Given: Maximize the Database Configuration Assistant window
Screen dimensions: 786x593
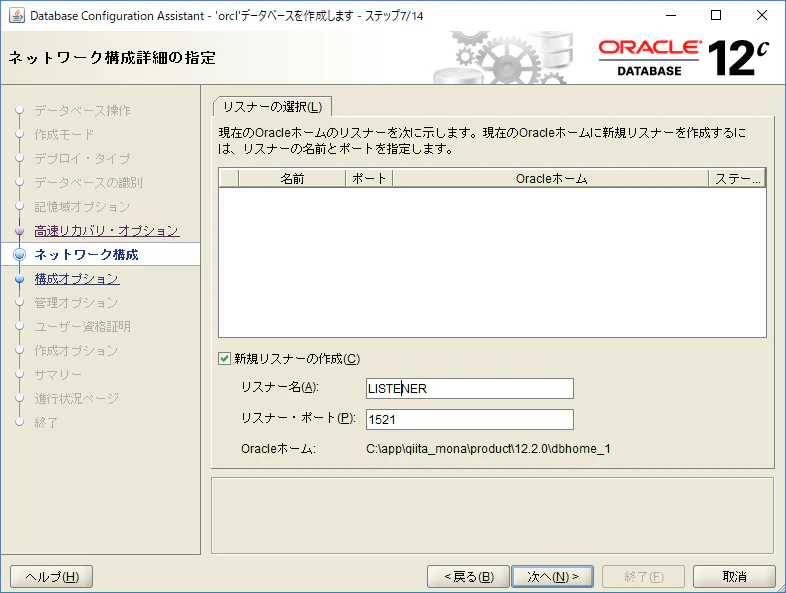Looking at the screenshot, I should [x=716, y=16].
